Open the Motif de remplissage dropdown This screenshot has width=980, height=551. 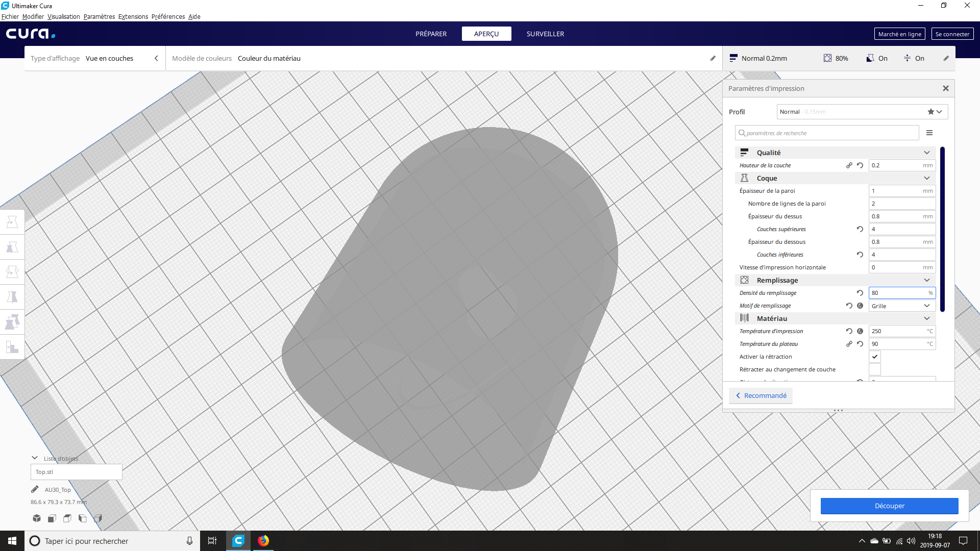tap(902, 306)
